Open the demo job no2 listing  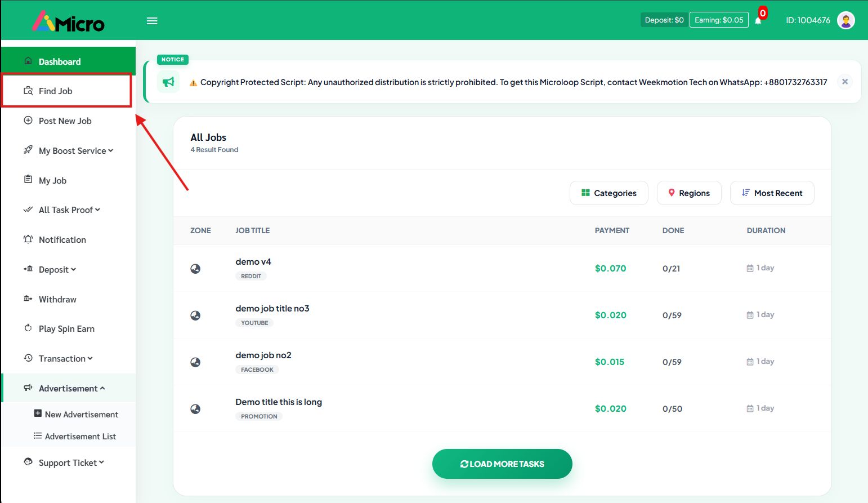[x=263, y=355]
